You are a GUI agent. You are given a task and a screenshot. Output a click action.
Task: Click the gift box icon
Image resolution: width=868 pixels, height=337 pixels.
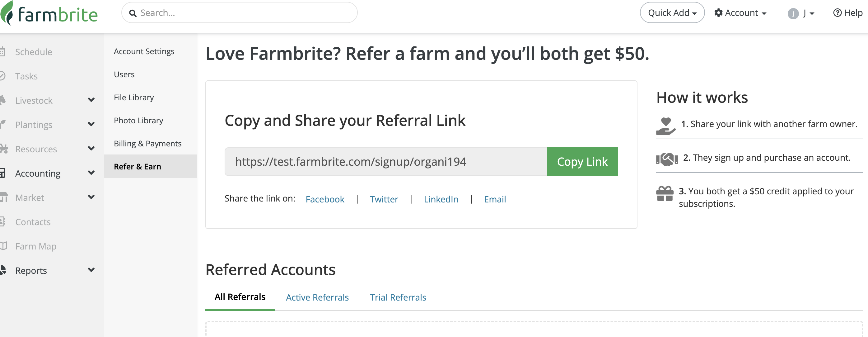point(665,194)
